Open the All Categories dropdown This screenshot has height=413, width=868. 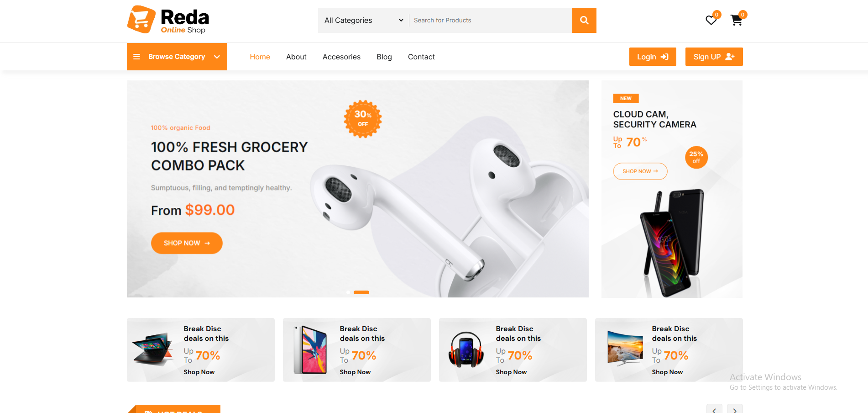point(364,20)
